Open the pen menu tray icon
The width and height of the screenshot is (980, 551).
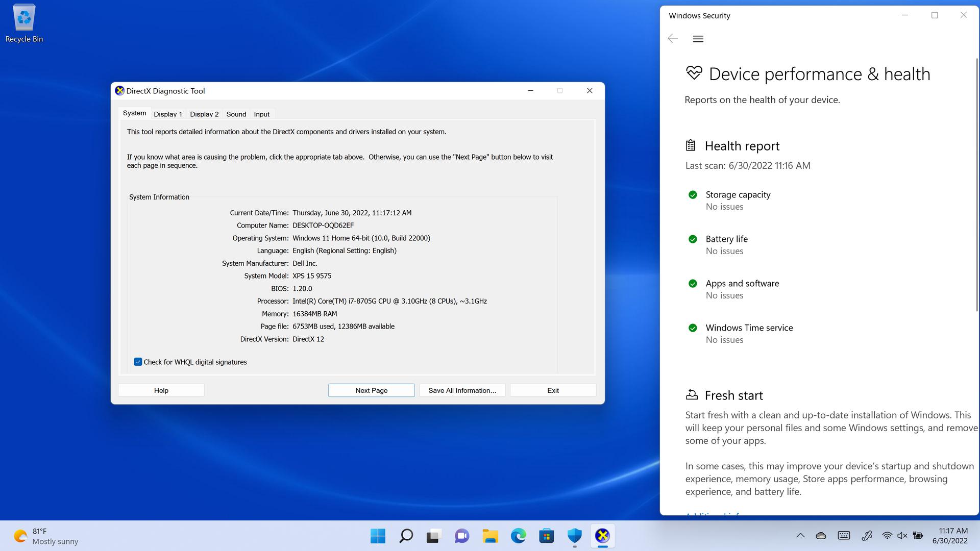(867, 536)
